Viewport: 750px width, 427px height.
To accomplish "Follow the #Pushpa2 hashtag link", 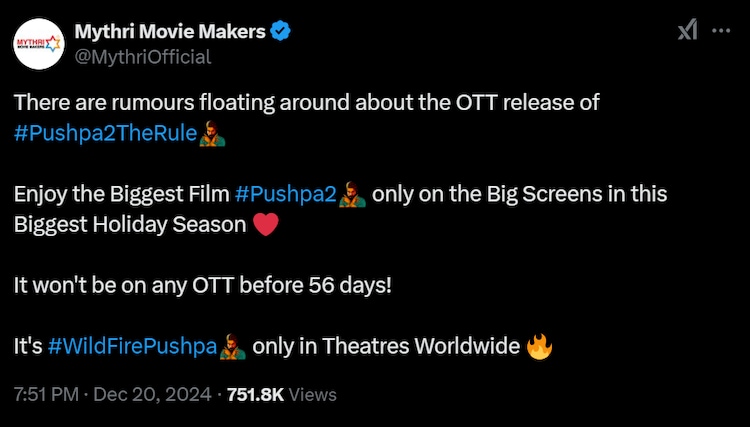I will pos(285,194).
